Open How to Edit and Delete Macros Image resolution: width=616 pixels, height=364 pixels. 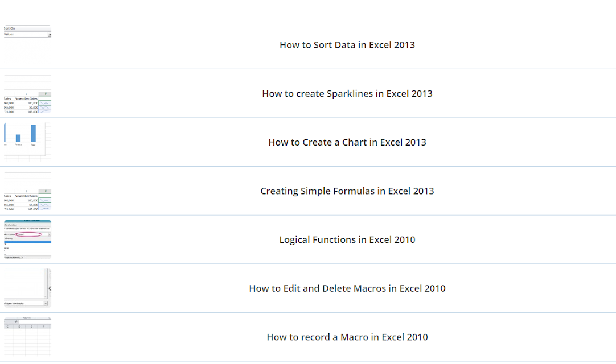[x=347, y=288]
